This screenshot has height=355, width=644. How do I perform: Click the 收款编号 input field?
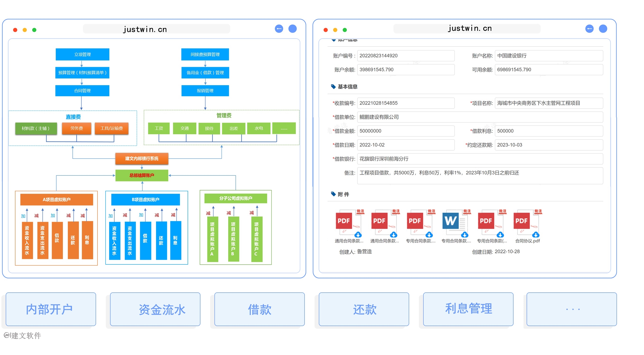pos(406,103)
